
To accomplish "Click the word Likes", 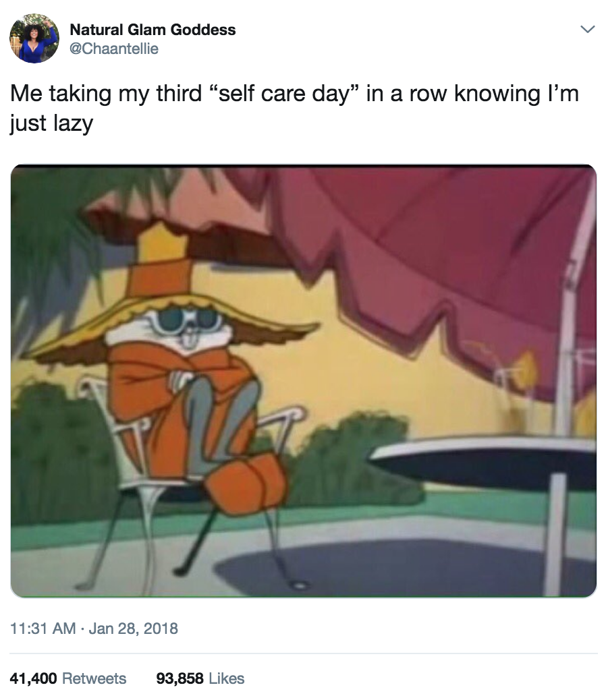I will (227, 678).
